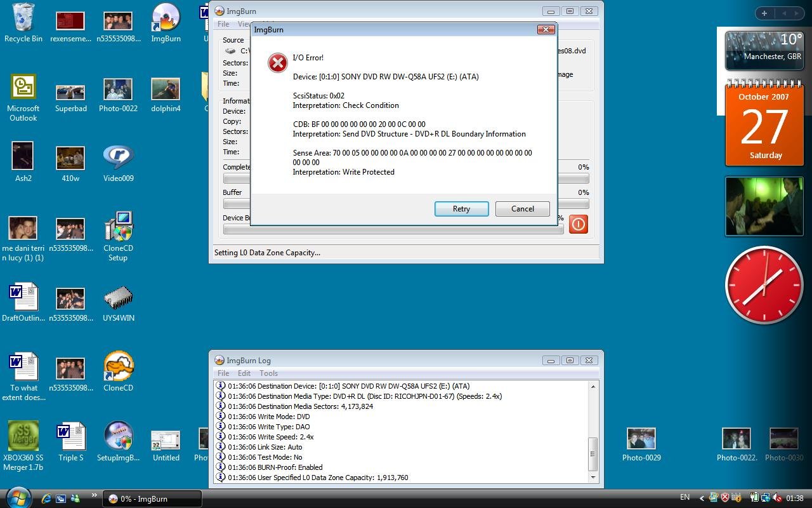Click the Show Desktop quick launch icon
812x508 pixels.
[61, 498]
